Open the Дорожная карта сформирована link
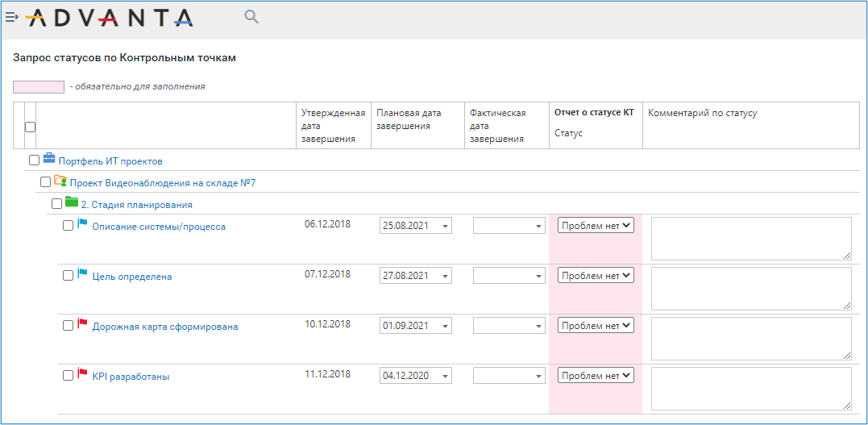The height and width of the screenshot is (425, 868). pos(165,327)
